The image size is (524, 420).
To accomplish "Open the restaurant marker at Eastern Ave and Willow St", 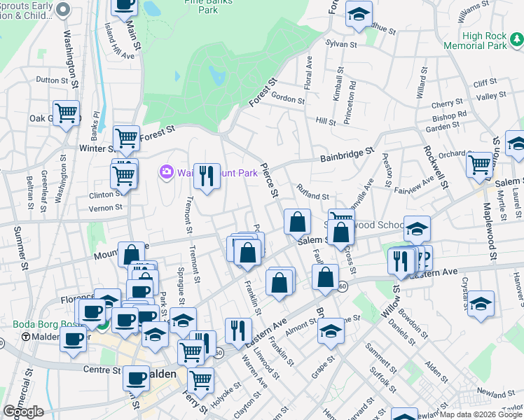I will pos(401,262).
